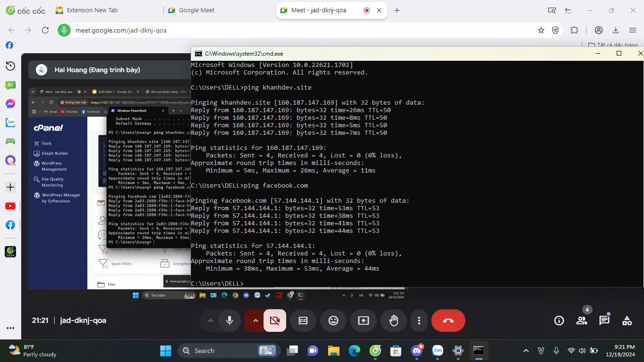Switch to the Google Meet tab
The height and width of the screenshot is (362, 644).
pos(197,10)
